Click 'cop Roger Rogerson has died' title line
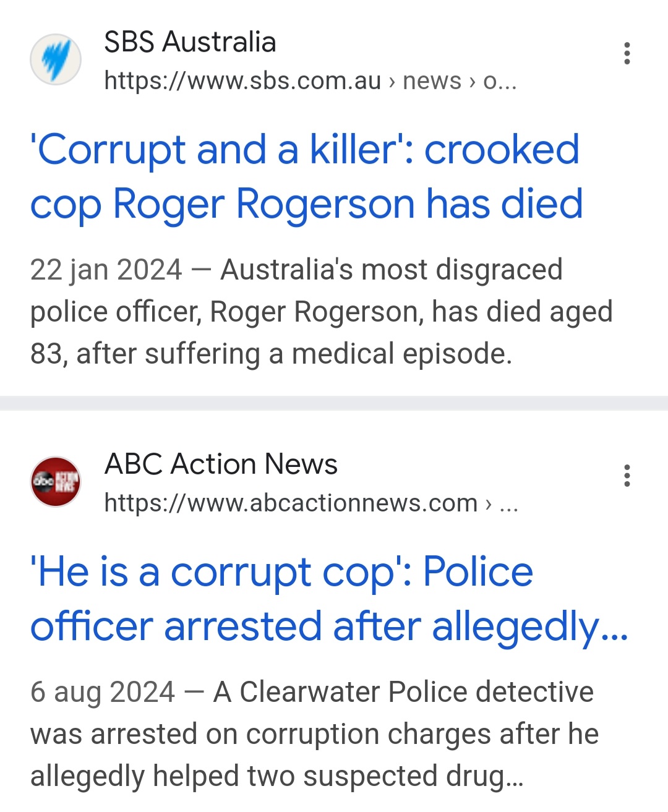Image resolution: width=668 pixels, height=812 pixels. pos(306,203)
